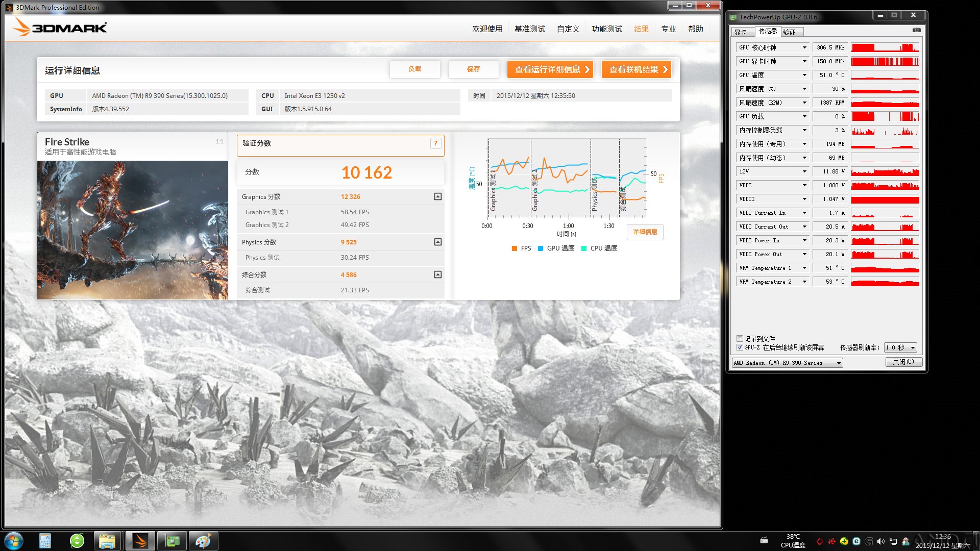This screenshot has width=980, height=551.
Task: Open the network tray icon
Action: [x=893, y=541]
